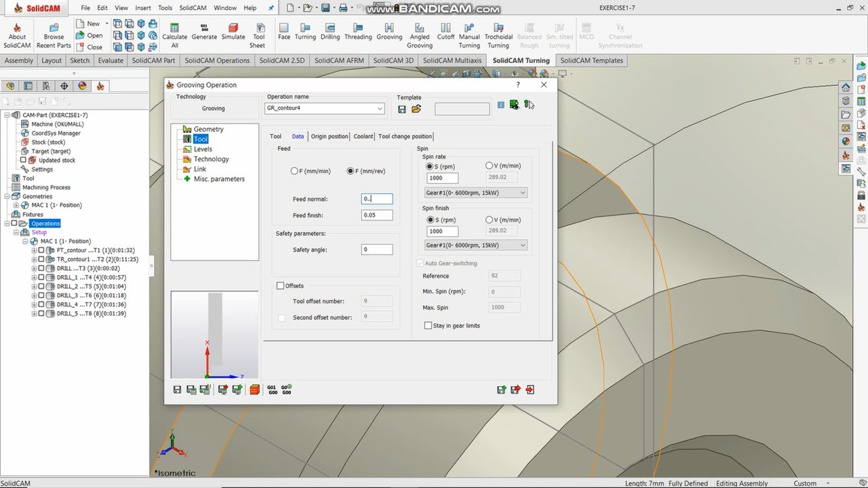Open Spin finish Gear#1 dropdown
The height and width of the screenshot is (488, 868).
pos(476,245)
